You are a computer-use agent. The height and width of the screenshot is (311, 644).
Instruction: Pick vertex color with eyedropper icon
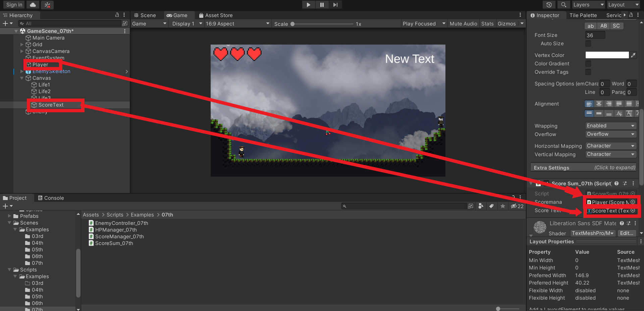pos(633,55)
